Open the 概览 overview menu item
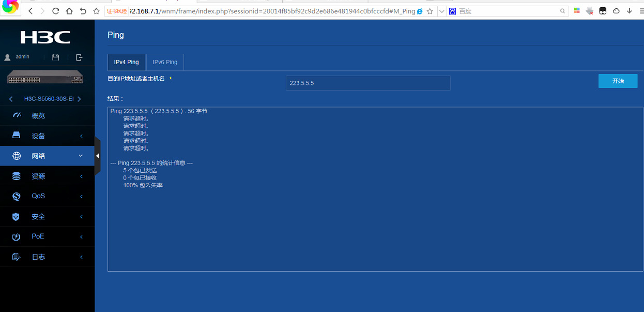 [x=47, y=115]
